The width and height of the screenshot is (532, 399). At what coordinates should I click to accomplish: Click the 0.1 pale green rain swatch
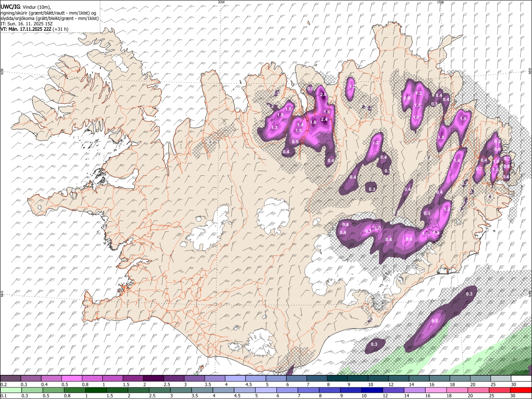pos(10,390)
